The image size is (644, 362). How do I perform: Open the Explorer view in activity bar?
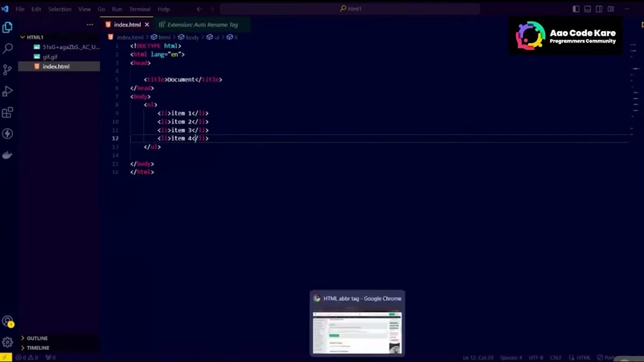(x=8, y=28)
